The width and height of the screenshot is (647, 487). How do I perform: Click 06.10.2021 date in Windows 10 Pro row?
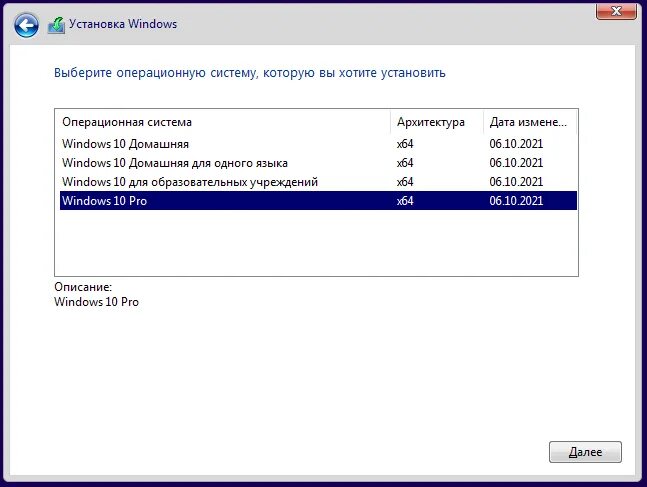[x=516, y=201]
